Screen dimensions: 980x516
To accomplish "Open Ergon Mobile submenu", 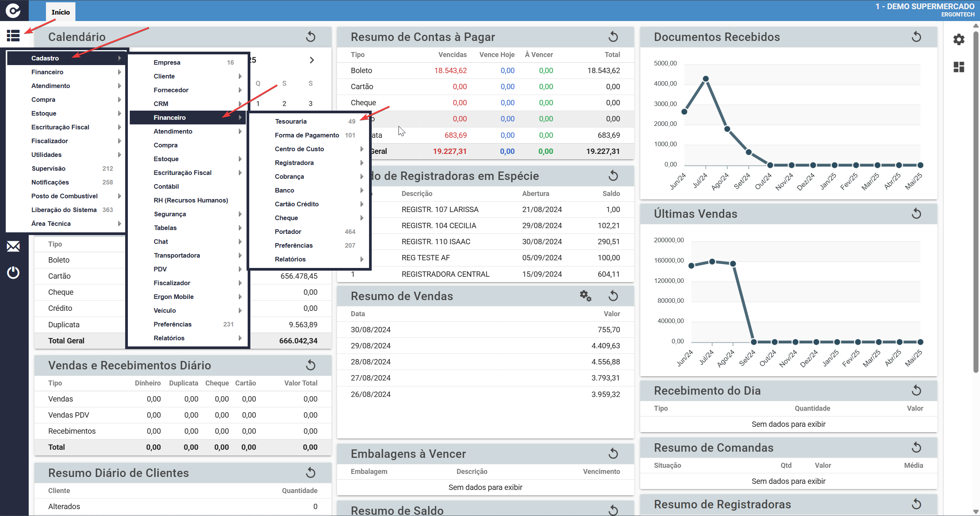I will click(188, 297).
